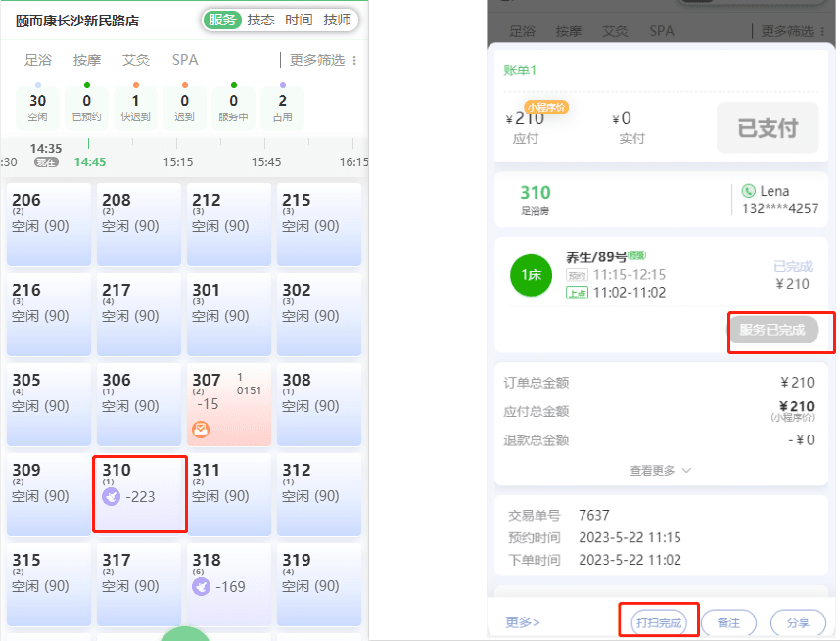The image size is (840, 641).
Task: Click the purple cleaning icon in room 318
Action: tap(201, 587)
